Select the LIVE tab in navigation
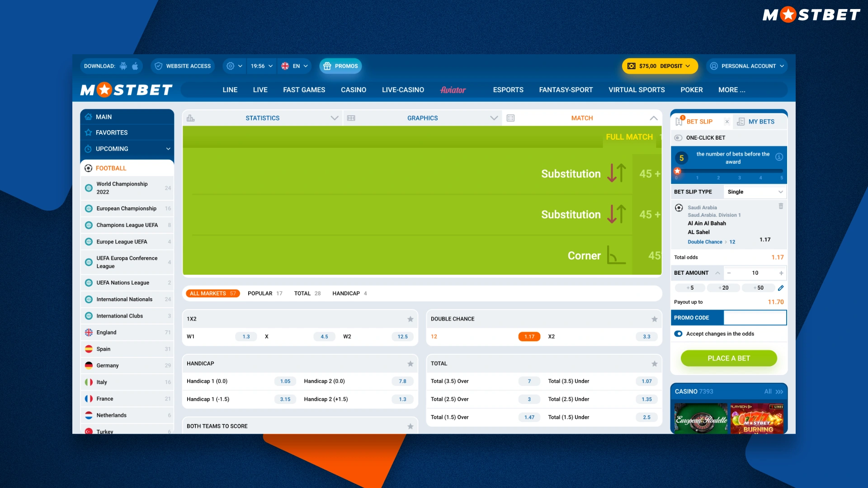868x488 pixels. pos(259,89)
